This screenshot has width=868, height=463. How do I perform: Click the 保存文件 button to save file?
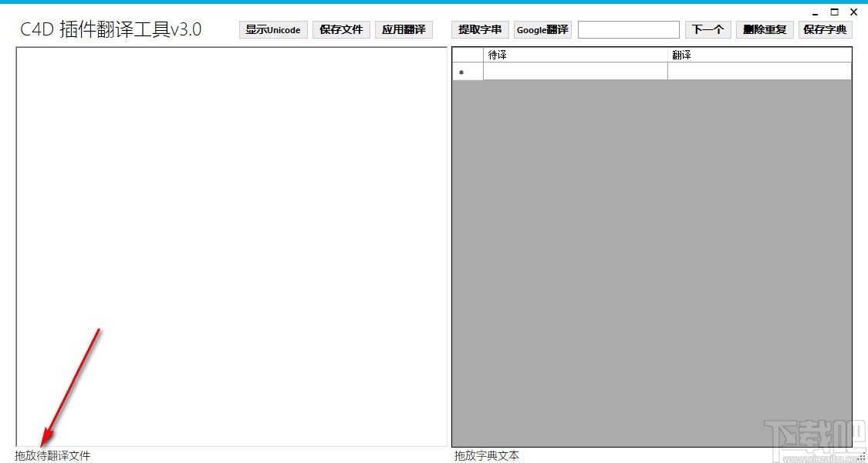[x=341, y=29]
